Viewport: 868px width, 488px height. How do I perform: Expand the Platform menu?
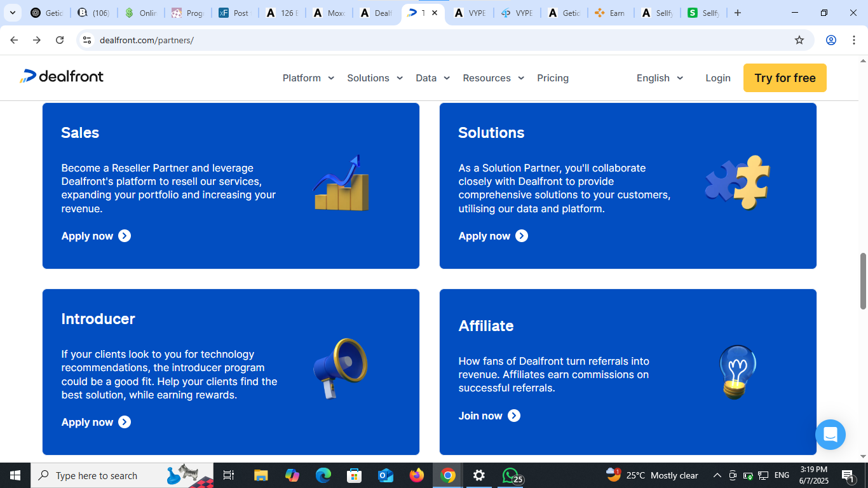(x=308, y=78)
